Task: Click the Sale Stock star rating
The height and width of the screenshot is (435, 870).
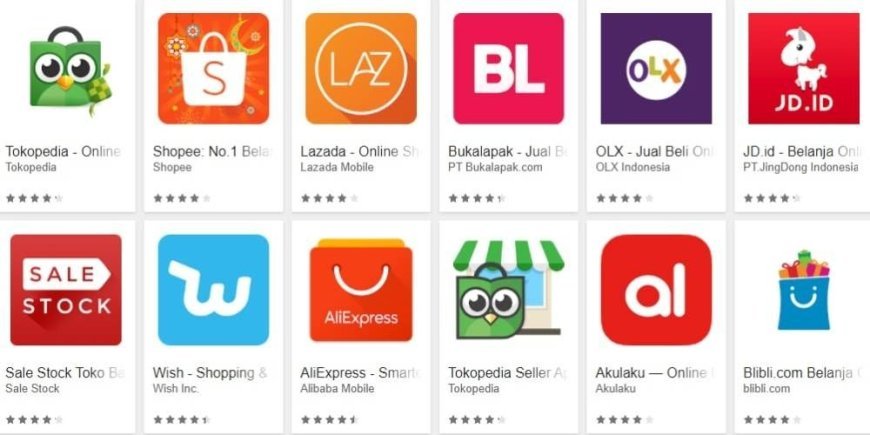Action: click(34, 419)
